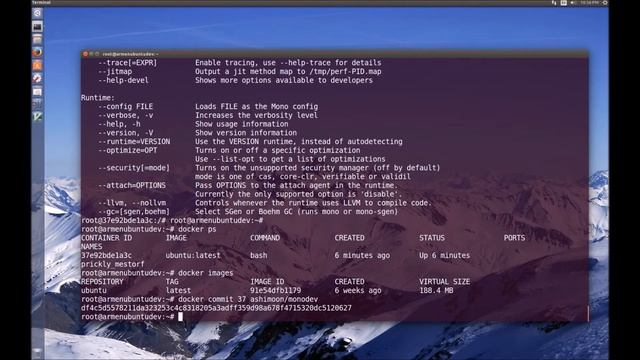This screenshot has height=360, width=640.
Task: Open the Ubuntu Dash search launcher
Action: pyautogui.click(x=37, y=13)
